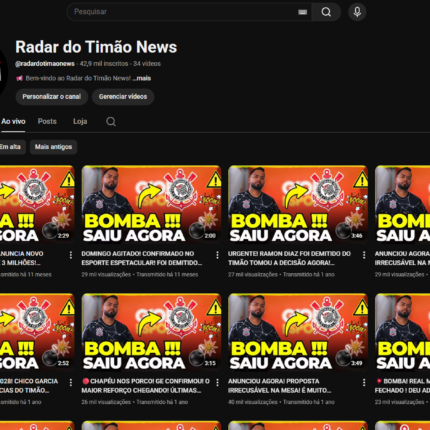
Task: Click 23 mil visualizações under BOMBA REAL video
Action: [x=399, y=402]
